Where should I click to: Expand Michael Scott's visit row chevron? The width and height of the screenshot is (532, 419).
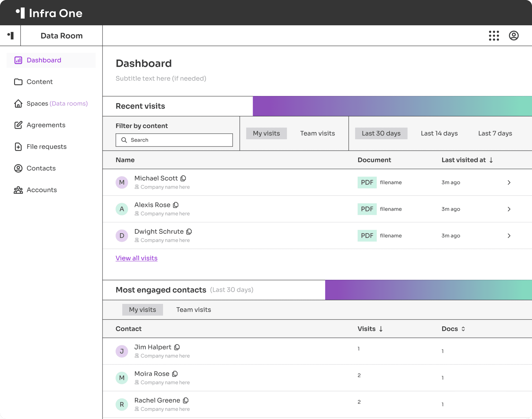[x=509, y=182]
